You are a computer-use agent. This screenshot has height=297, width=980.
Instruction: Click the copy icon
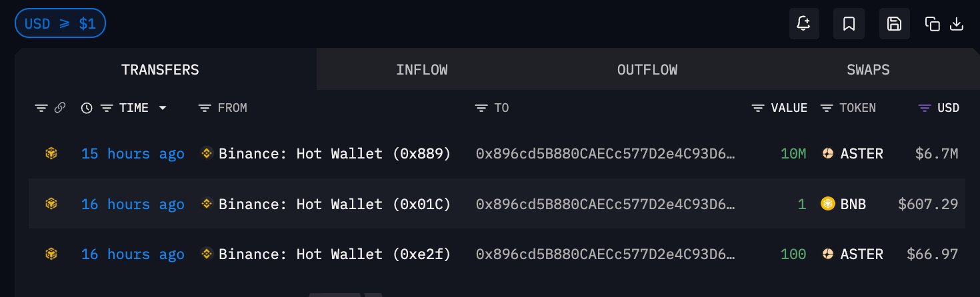(932, 24)
